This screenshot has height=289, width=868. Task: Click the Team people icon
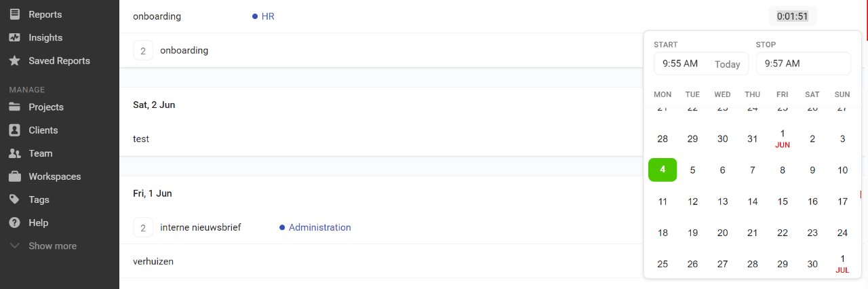tap(14, 153)
